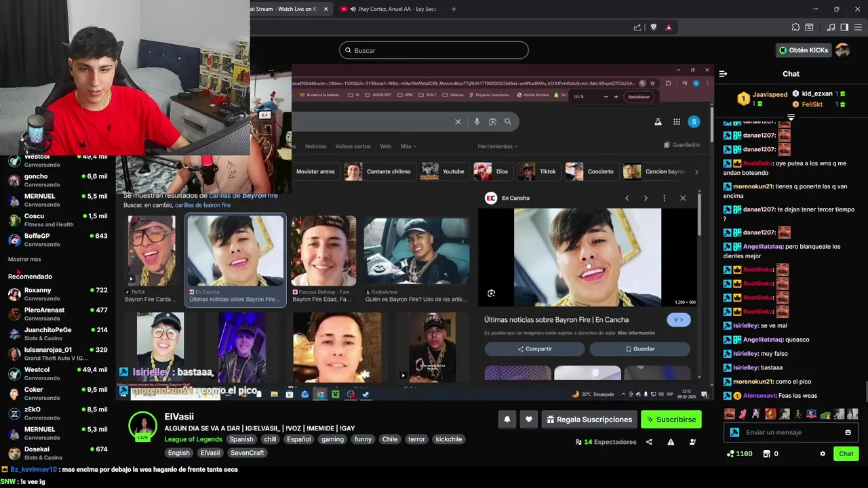Open luisanarojas_01 recommended channel

pos(58,353)
